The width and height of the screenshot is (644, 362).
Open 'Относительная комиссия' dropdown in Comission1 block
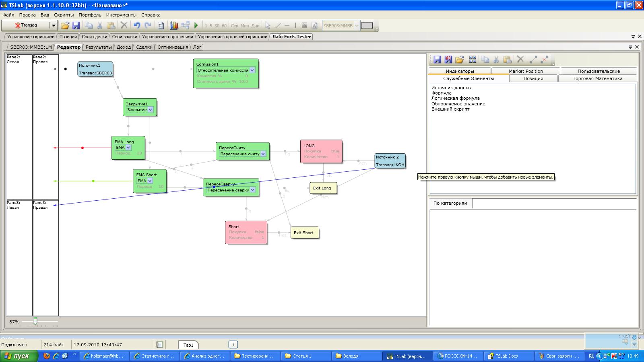252,70
